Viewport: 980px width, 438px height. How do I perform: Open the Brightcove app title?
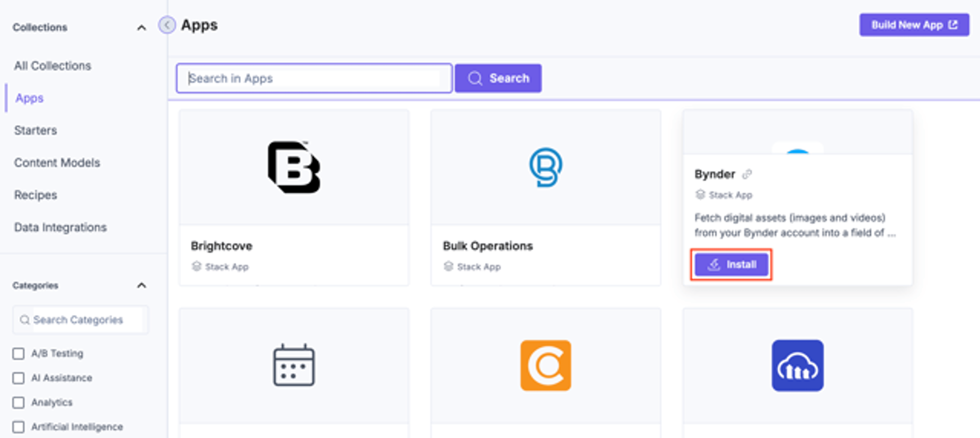[222, 246]
